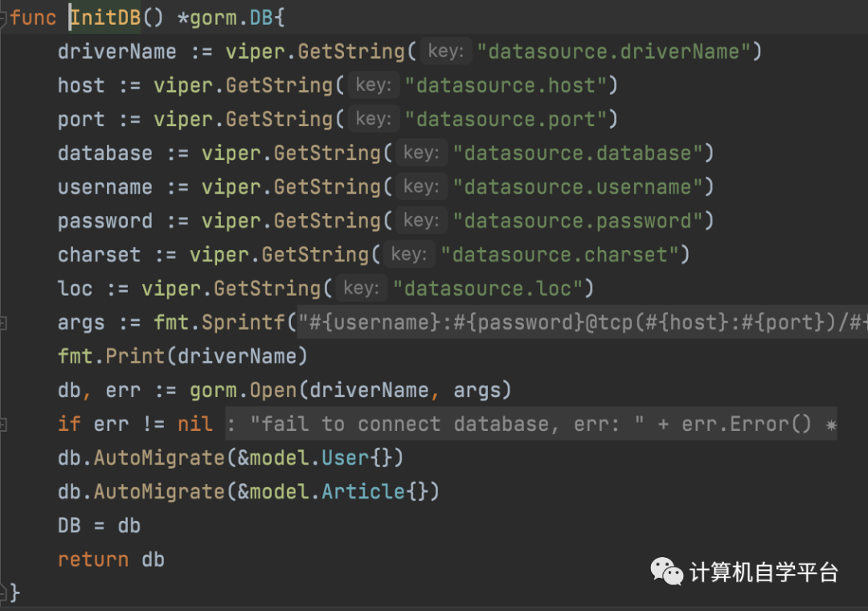Click the closing brace fold end marker
Screen dimensions: 868x611
pyautogui.click(x=4, y=593)
